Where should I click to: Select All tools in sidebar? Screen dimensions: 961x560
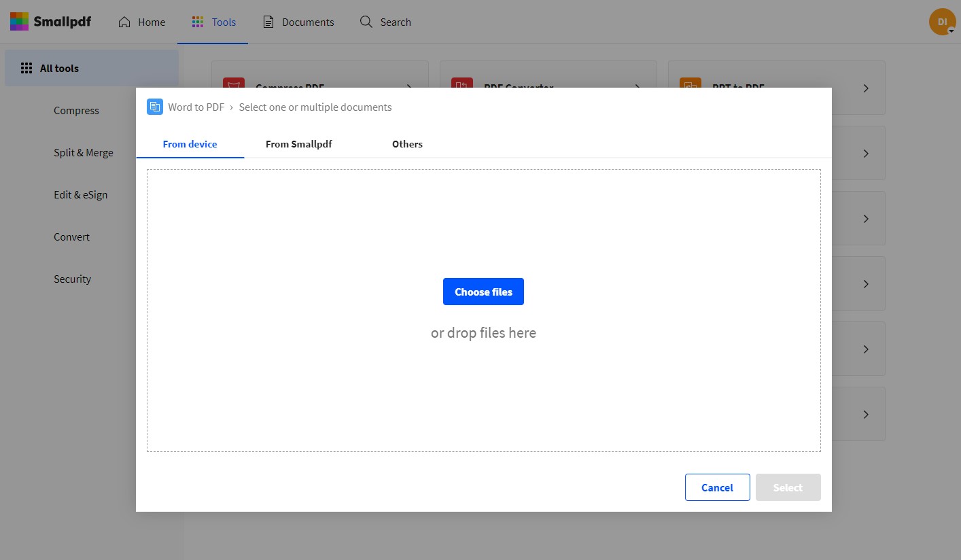tap(92, 68)
